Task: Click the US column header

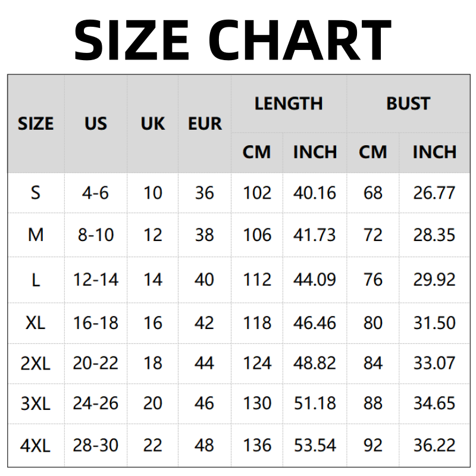Action: [96, 124]
